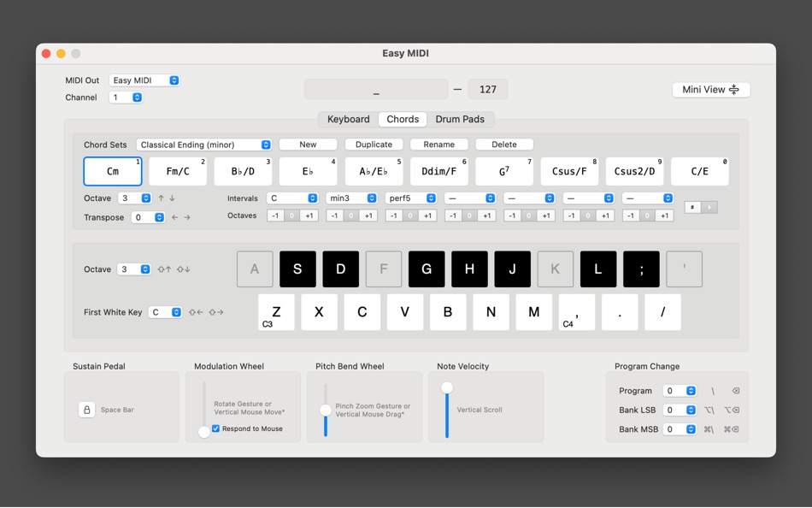Screen dimensions: 812x508
Task: Click the Note Velocity slider knob
Action: click(x=447, y=387)
